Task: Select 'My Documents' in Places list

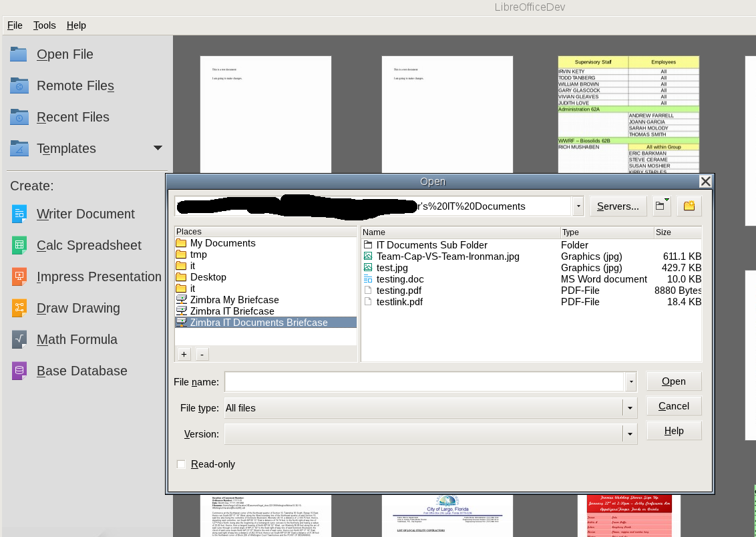Action: click(x=223, y=243)
